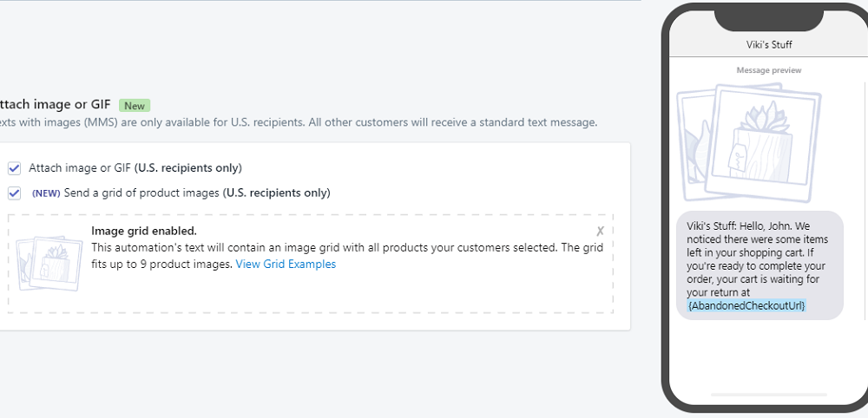Click the Message preview label
This screenshot has height=418, width=868.
coord(769,70)
